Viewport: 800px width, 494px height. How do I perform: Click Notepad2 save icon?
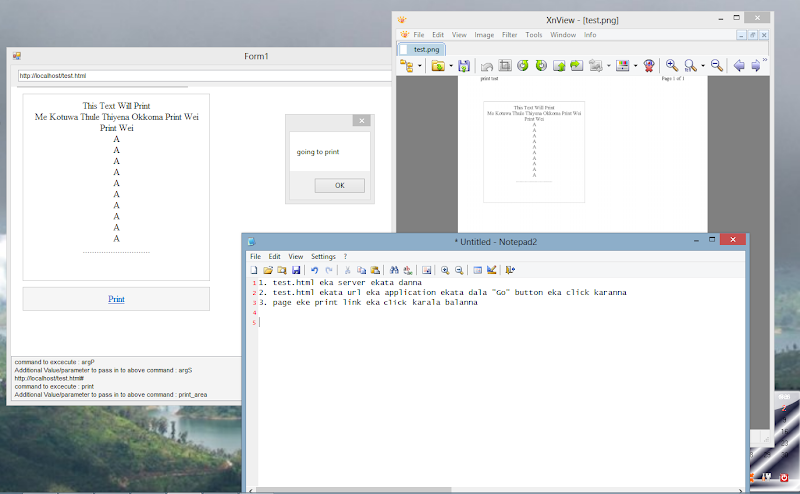(296, 270)
